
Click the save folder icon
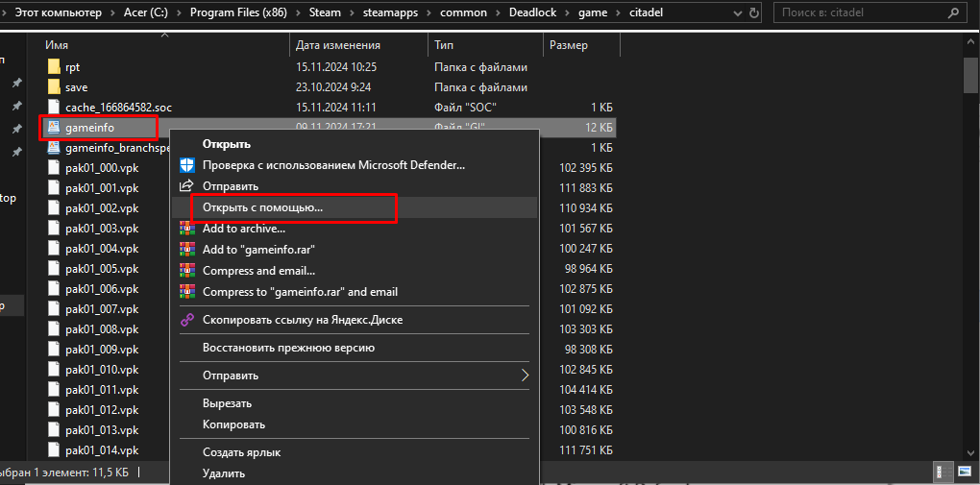coord(54,86)
